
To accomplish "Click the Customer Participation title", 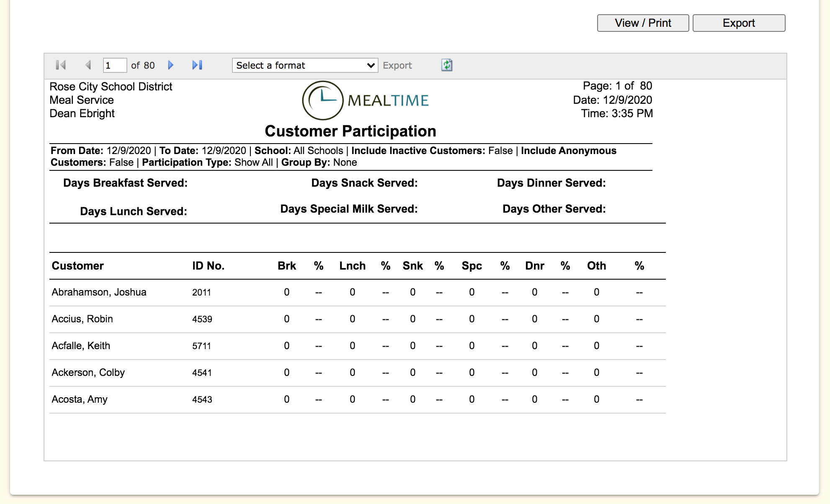I will click(351, 131).
